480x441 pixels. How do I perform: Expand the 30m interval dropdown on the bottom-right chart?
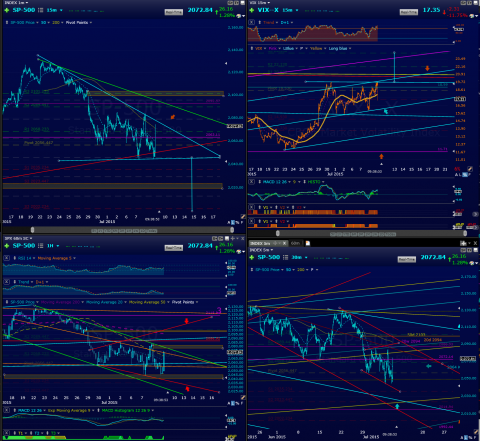(x=299, y=257)
